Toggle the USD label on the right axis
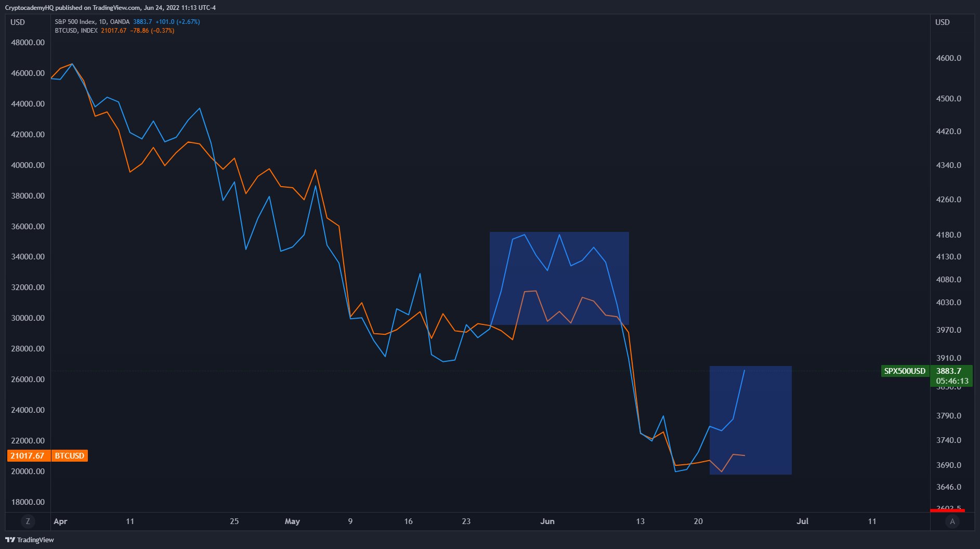The image size is (980, 549). tap(943, 22)
